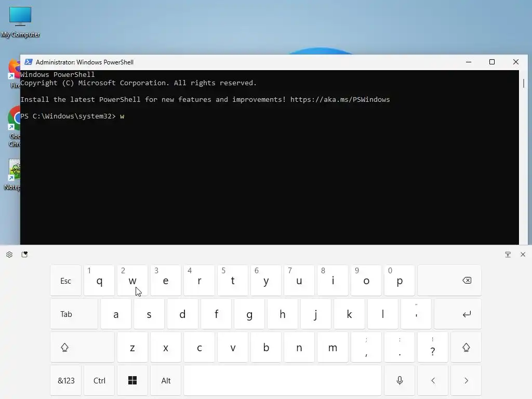Click the PowerShell vertical scrollbar thumb

point(524,83)
